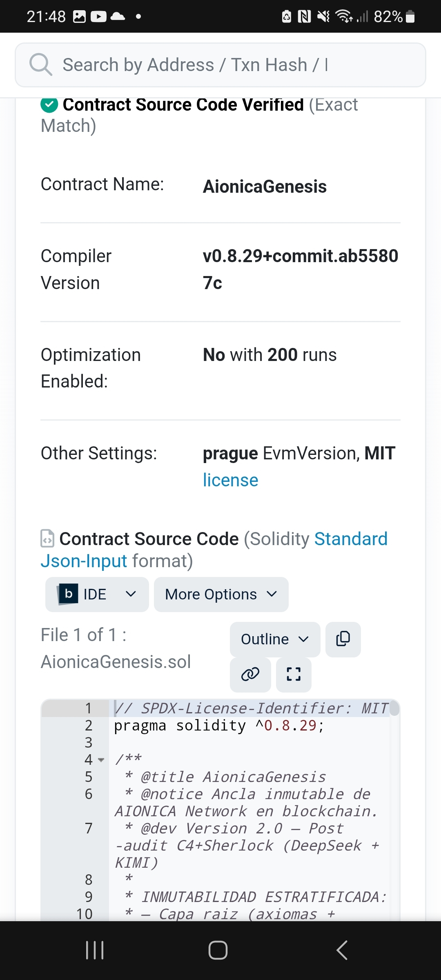Tap the search magnifier icon

[40, 65]
